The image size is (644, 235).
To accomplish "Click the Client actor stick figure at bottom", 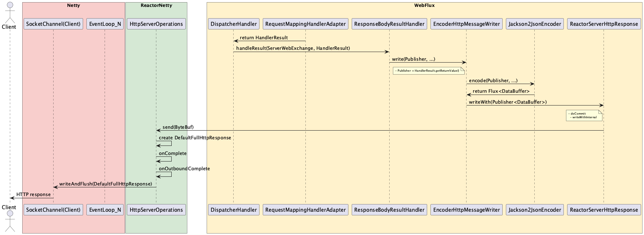I will [x=10, y=221].
